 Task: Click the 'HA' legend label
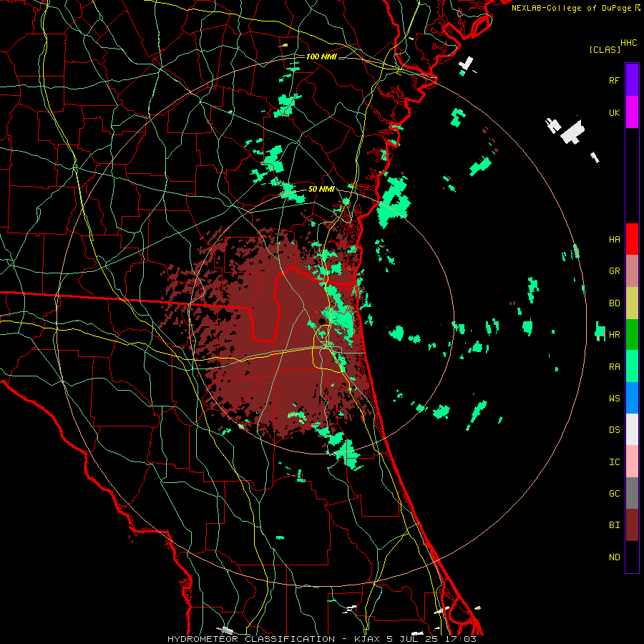coord(614,239)
